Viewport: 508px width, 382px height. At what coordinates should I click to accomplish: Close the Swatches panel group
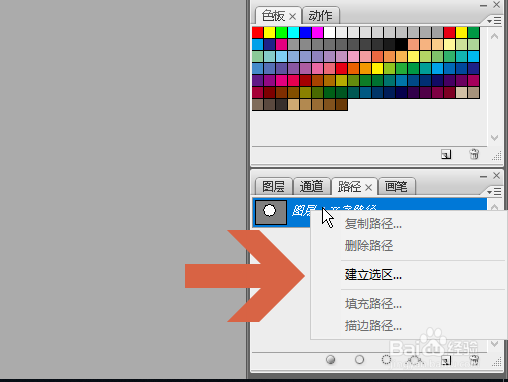(496, 5)
